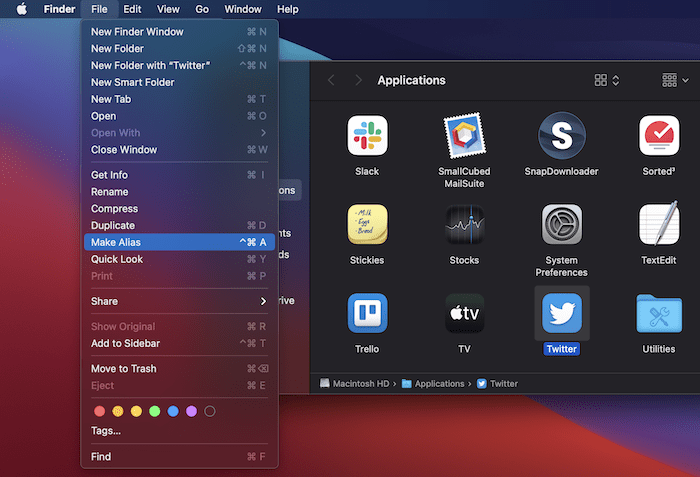Viewport: 700px width, 477px height.
Task: Choose Find menu item
Action: coord(179,456)
